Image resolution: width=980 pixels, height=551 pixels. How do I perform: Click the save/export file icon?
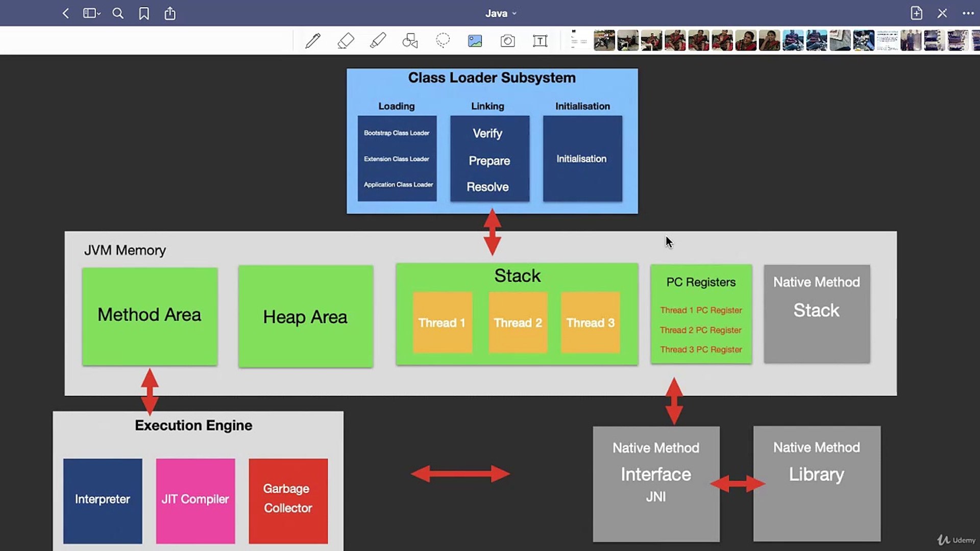tap(170, 13)
